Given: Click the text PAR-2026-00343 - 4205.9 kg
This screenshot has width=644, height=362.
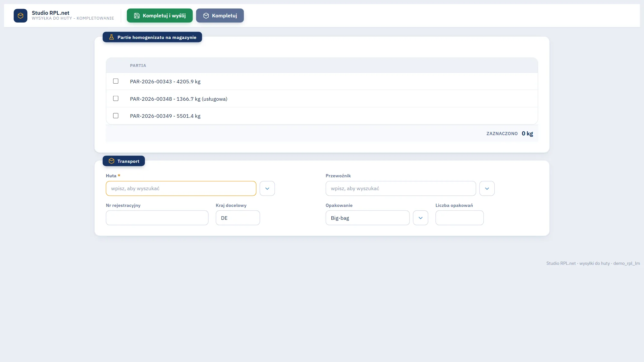Looking at the screenshot, I should pyautogui.click(x=165, y=81).
